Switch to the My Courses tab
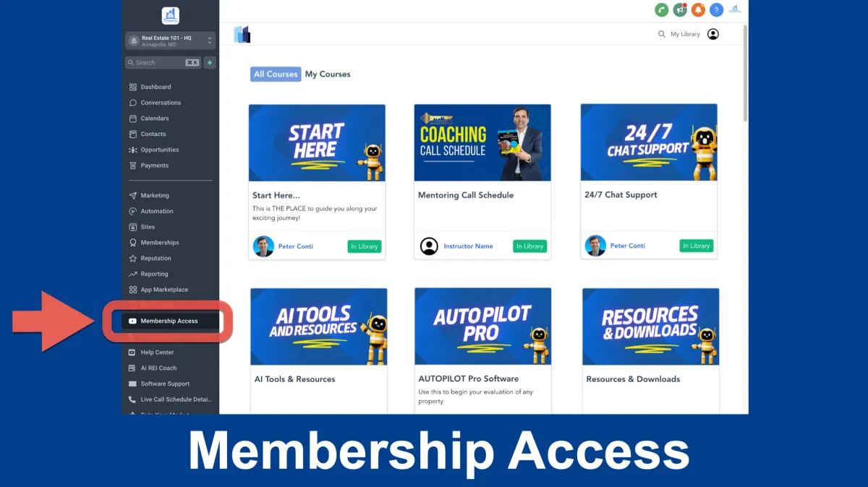 (x=328, y=74)
